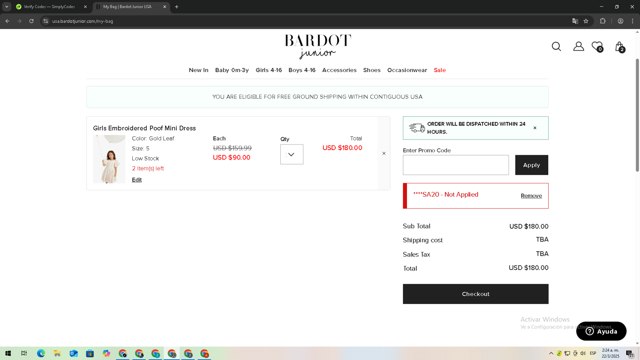Open Outlook from the taskbar

[x=73, y=353]
